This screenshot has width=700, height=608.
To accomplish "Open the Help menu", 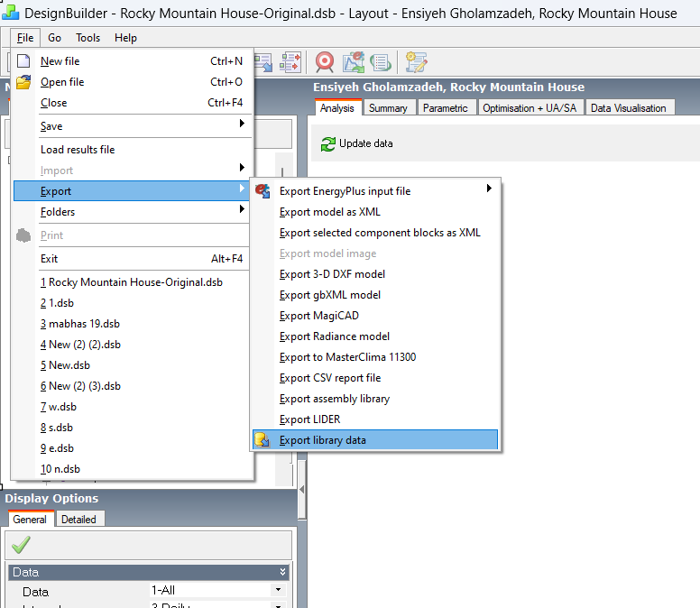I will (126, 38).
